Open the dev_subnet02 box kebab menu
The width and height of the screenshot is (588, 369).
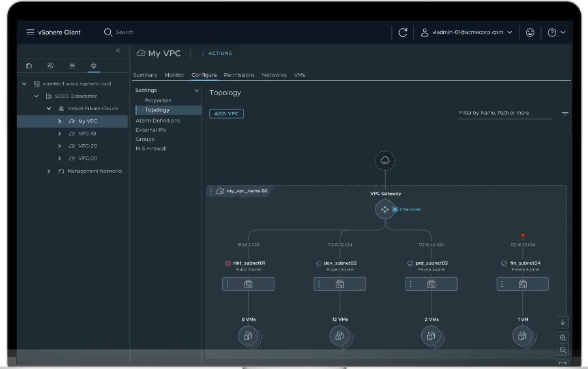click(319, 284)
